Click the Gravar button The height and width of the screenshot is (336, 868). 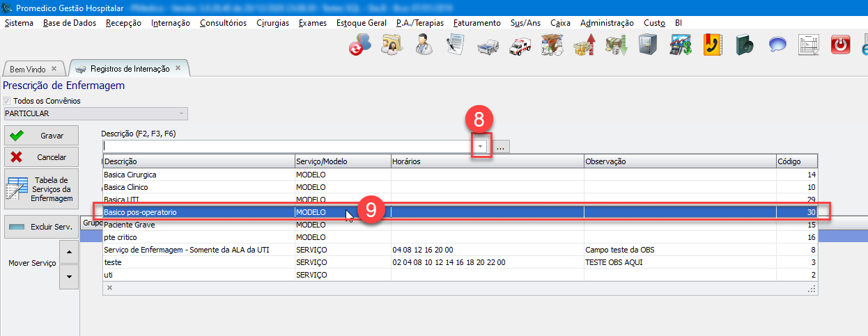pyautogui.click(x=42, y=136)
